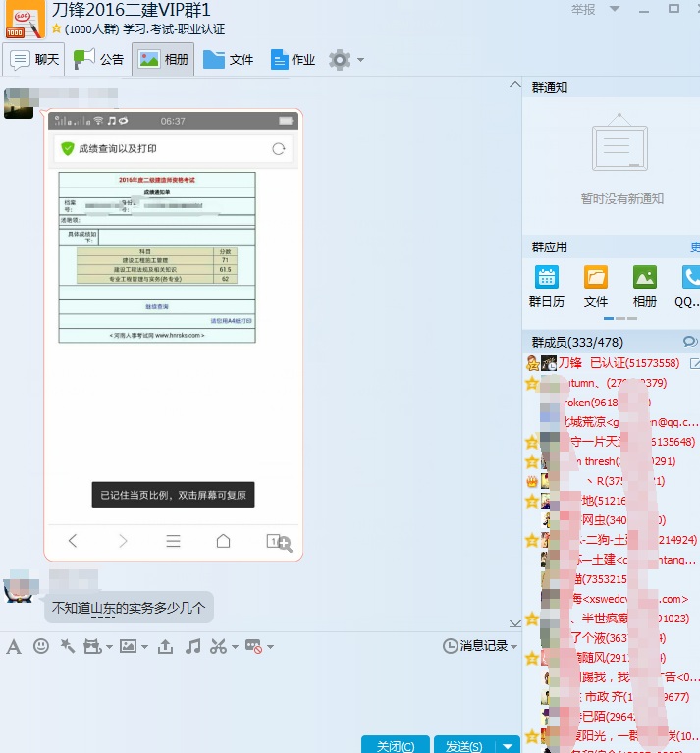
Task: Click the admin crown icon in member list
Action: 531,481
